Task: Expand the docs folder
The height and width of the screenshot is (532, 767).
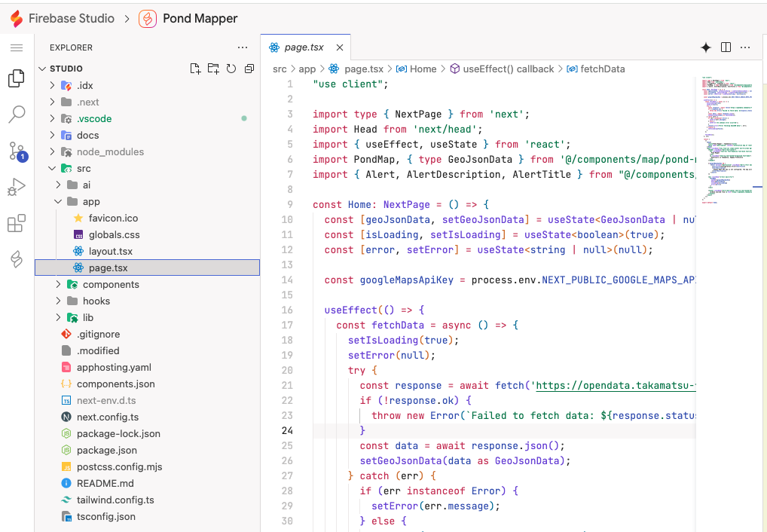Action: tap(52, 135)
